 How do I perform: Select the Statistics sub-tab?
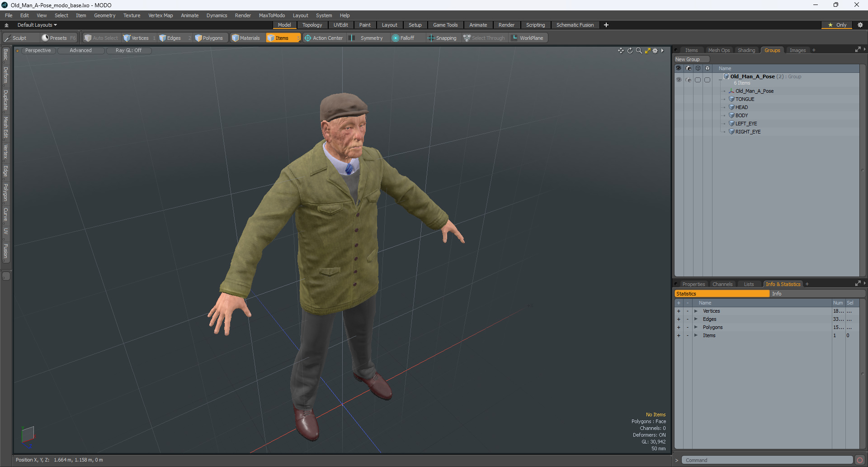722,294
